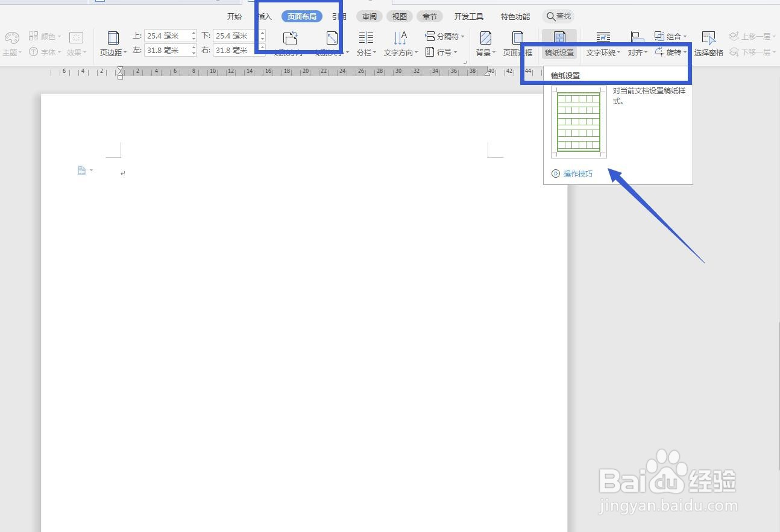Open the 对齐 (Align) dropdown
This screenshot has width=780, height=532.
637,44
